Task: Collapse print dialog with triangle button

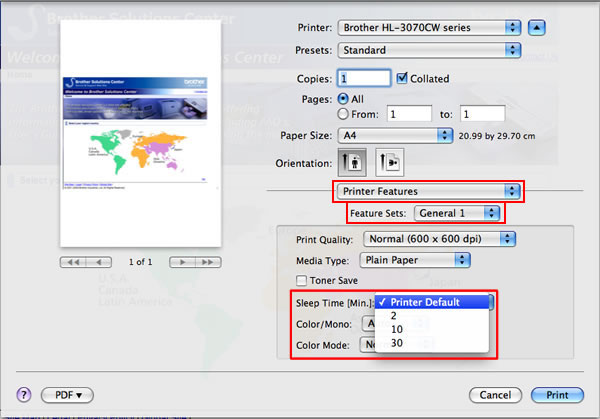Action: (536, 28)
